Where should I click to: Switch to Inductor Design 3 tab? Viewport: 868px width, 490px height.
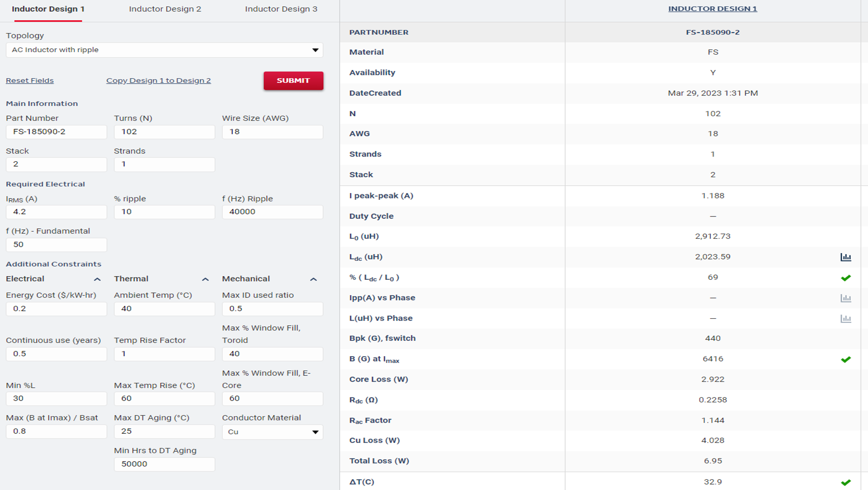pos(281,9)
